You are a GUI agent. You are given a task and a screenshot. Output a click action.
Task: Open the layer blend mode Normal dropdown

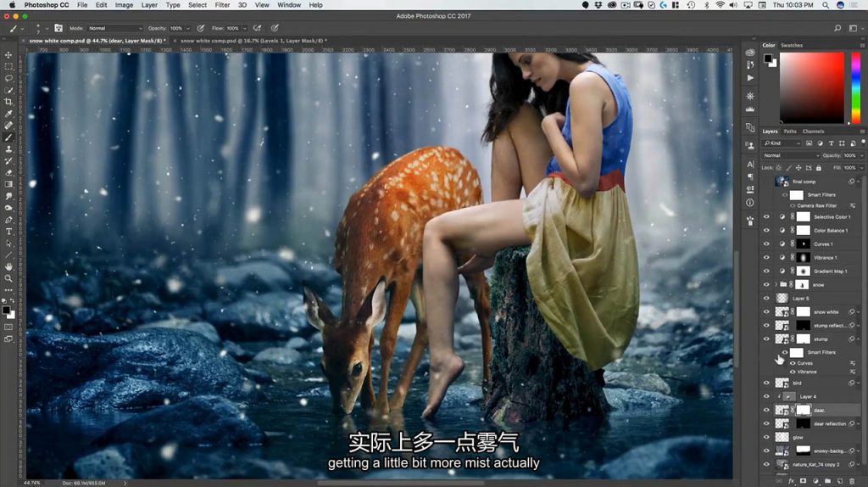tap(791, 155)
